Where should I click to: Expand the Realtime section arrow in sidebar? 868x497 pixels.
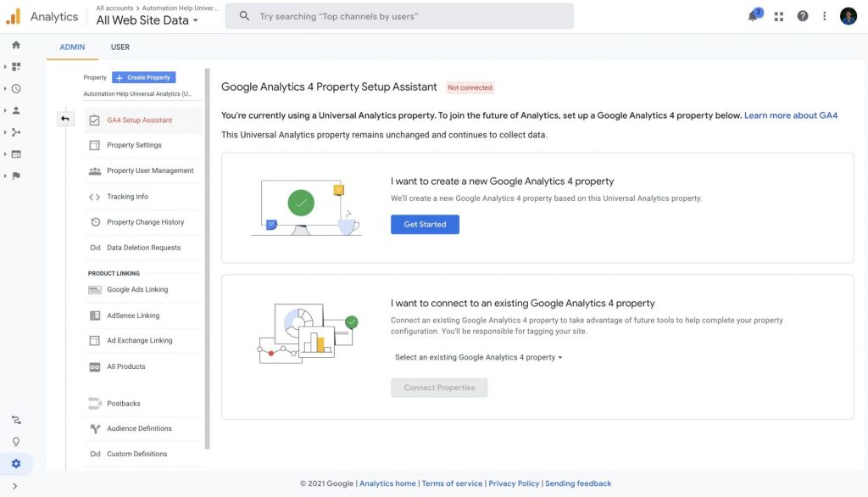click(5, 89)
